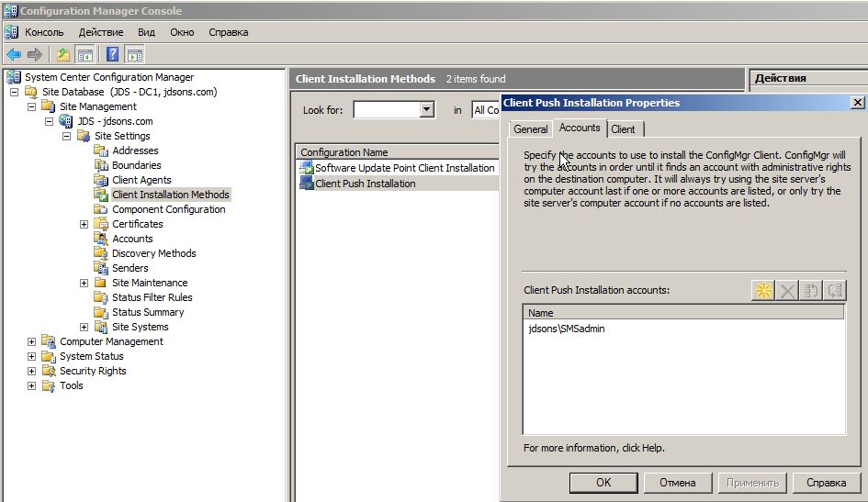
Task: Click the Отмена button
Action: [x=678, y=483]
